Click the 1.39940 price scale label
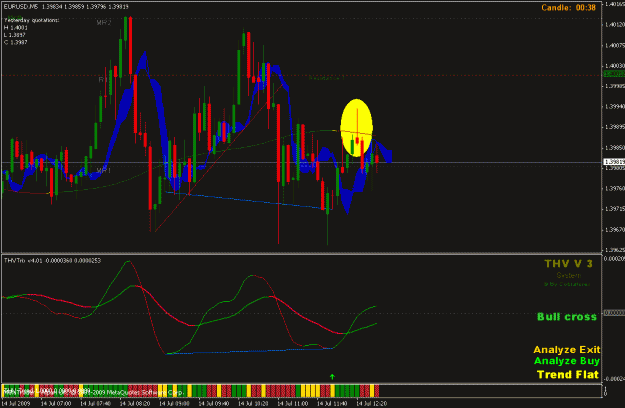Image resolution: width=625 pixels, height=408 pixels. (x=615, y=106)
